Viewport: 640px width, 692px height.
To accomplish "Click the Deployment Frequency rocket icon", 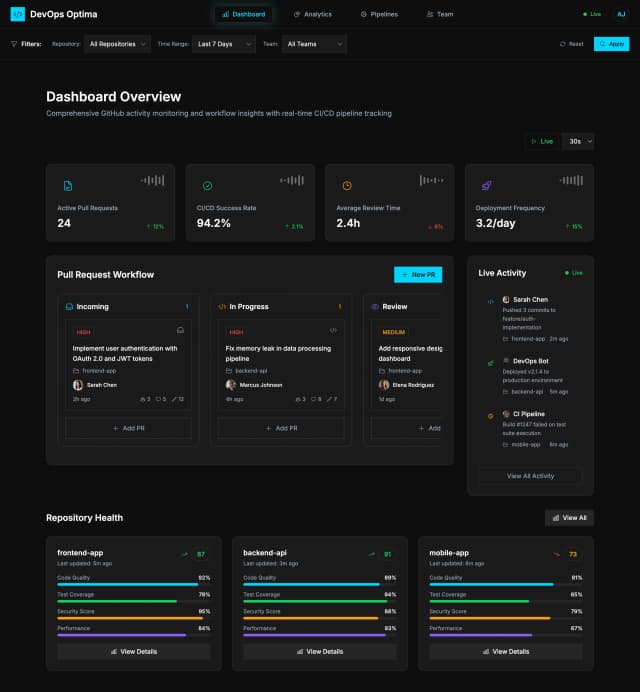I will point(487,186).
